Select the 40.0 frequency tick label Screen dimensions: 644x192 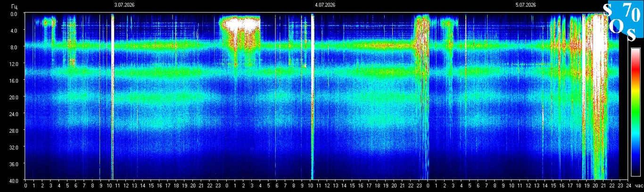(14, 180)
